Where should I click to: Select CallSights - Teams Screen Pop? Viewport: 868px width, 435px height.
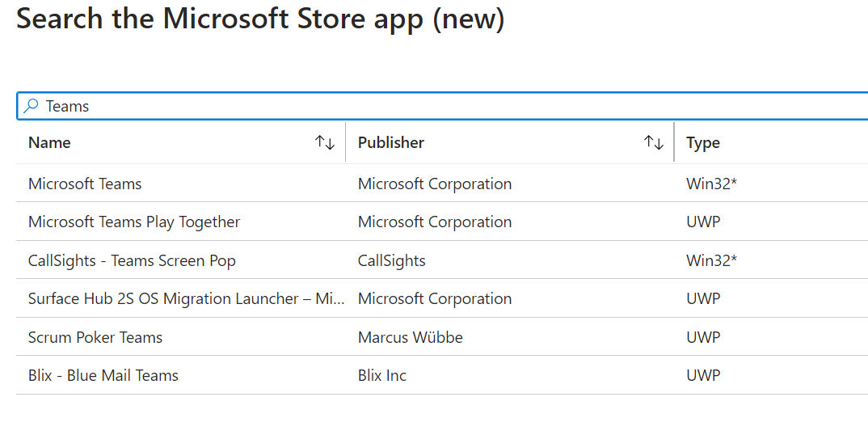click(132, 260)
